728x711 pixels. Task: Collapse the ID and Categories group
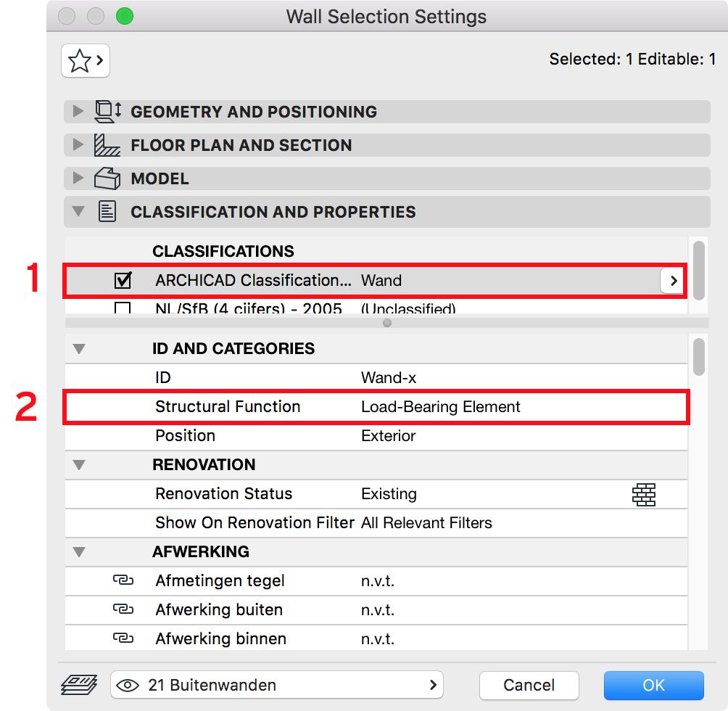click(x=79, y=349)
